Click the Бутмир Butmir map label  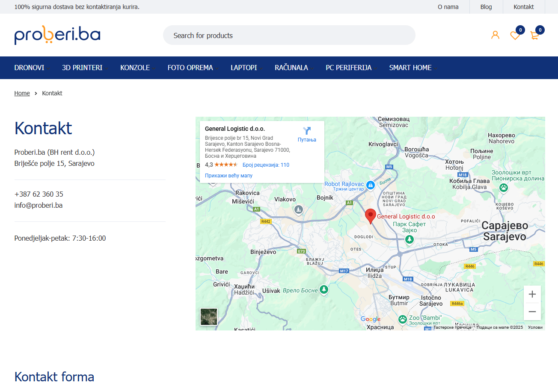(399, 300)
